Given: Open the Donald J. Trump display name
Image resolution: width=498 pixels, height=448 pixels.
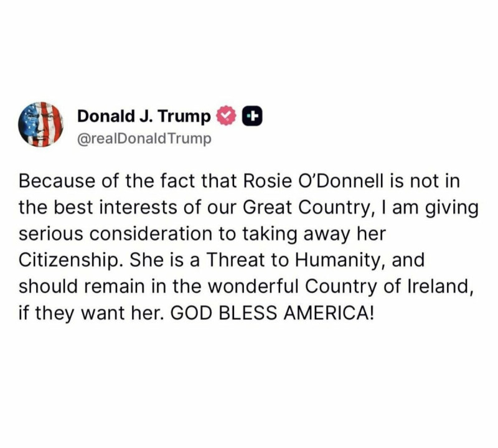Looking at the screenshot, I should pyautogui.click(x=144, y=116).
